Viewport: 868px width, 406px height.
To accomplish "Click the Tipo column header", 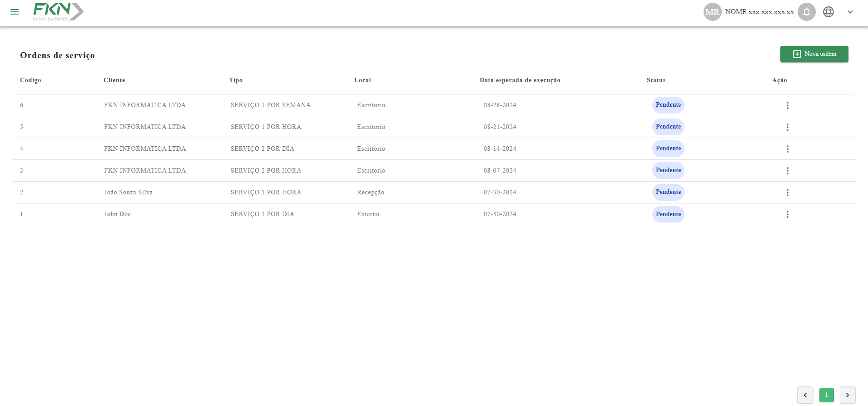I will click(x=236, y=80).
